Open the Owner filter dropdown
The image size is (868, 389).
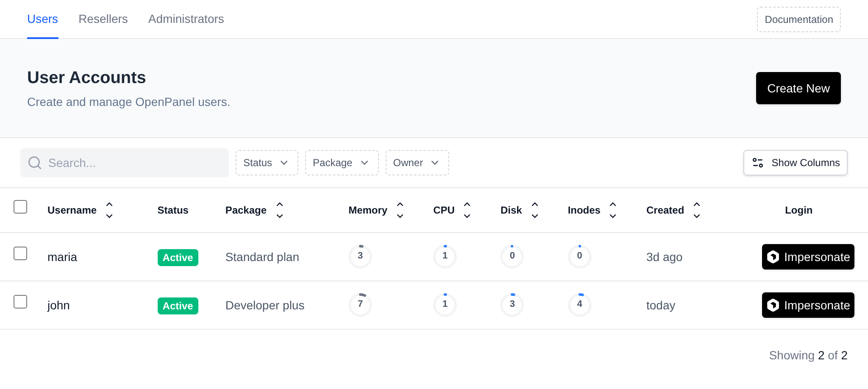pyautogui.click(x=417, y=163)
